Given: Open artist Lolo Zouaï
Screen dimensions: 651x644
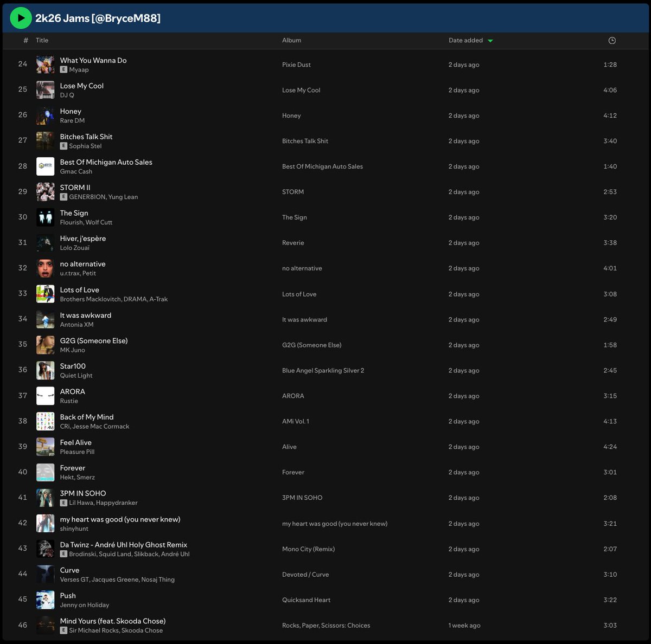Looking at the screenshot, I should 74,248.
